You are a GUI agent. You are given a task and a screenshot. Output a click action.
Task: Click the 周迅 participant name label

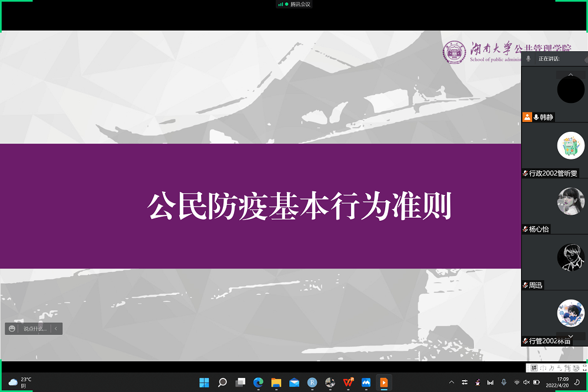pyautogui.click(x=535, y=285)
